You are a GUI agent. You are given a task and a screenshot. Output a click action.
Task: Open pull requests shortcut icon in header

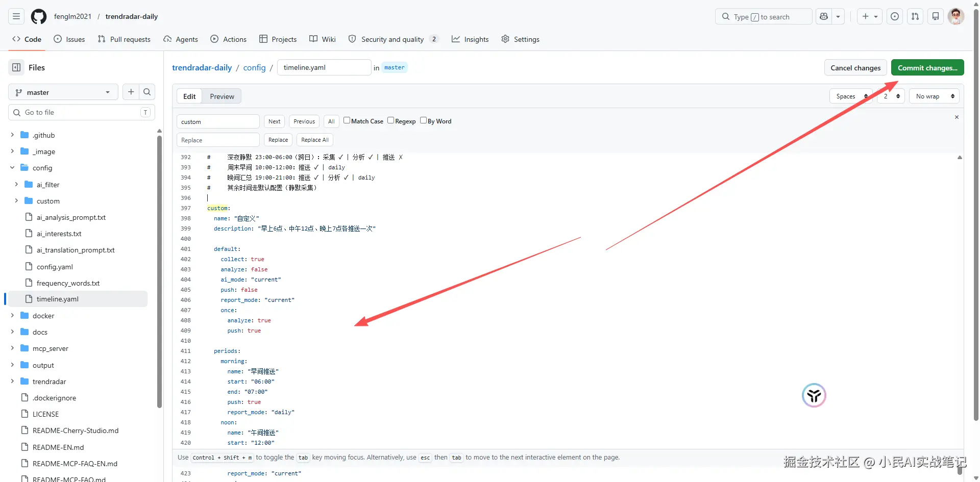[915, 16]
